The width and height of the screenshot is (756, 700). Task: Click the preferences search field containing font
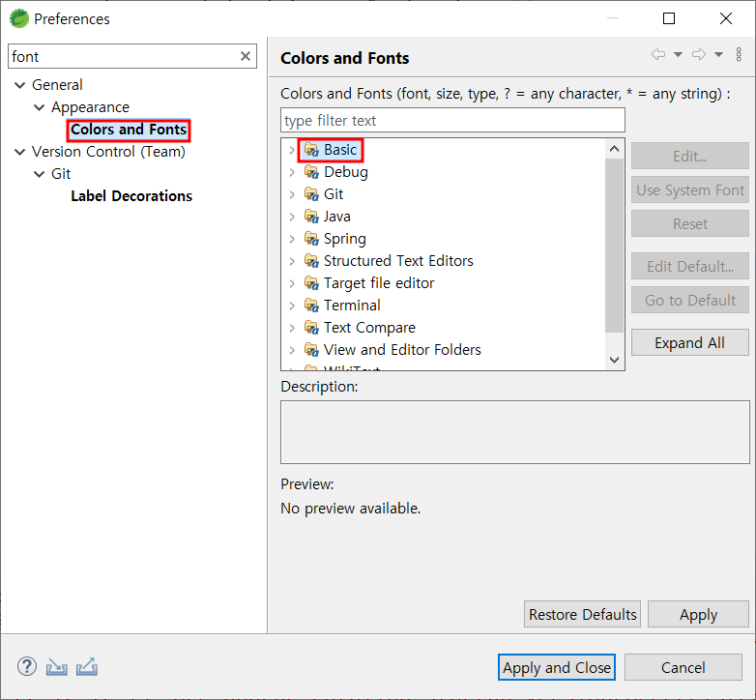click(x=132, y=56)
